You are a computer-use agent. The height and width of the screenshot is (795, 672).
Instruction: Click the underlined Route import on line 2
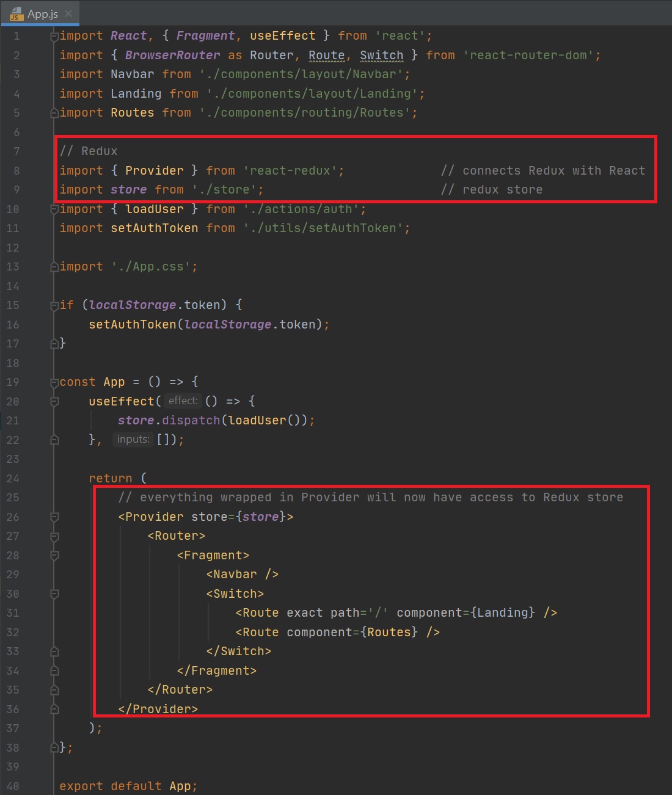click(326, 56)
